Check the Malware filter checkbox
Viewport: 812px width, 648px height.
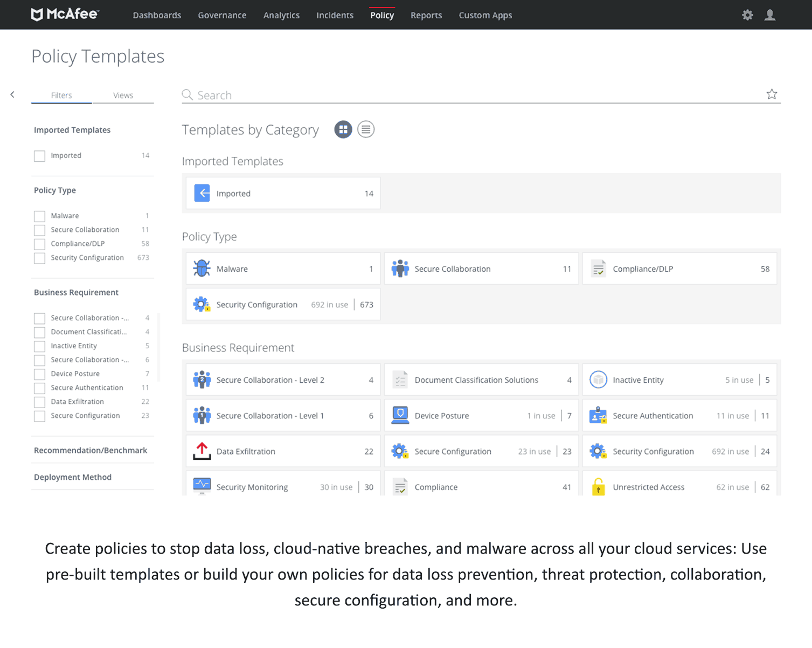click(39, 216)
